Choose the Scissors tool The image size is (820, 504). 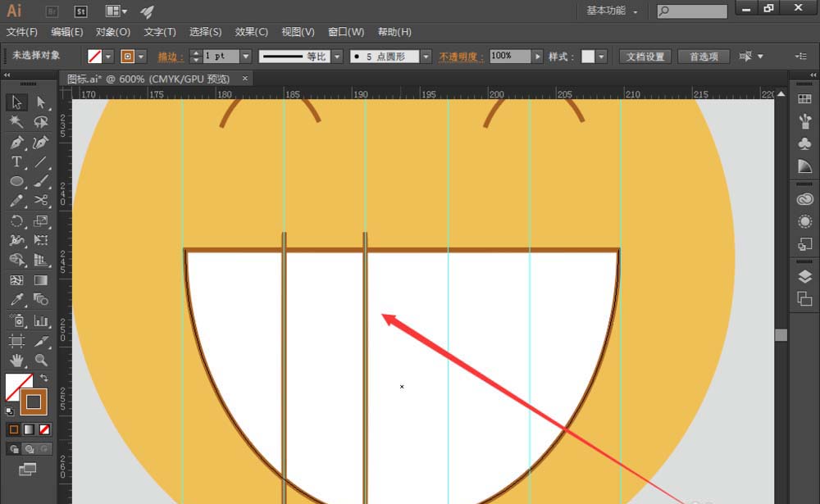point(41,201)
